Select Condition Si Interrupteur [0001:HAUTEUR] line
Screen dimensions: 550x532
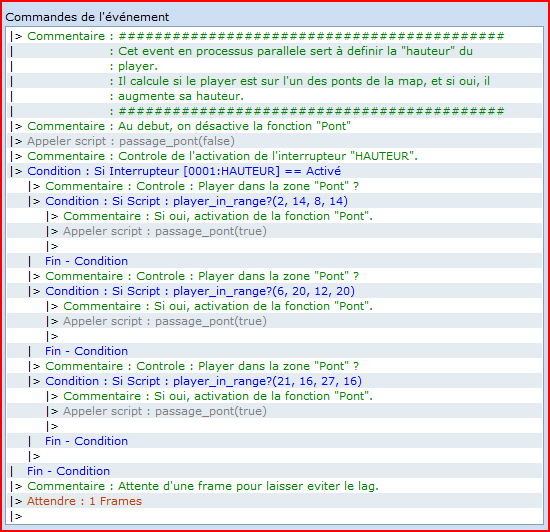[274, 171]
